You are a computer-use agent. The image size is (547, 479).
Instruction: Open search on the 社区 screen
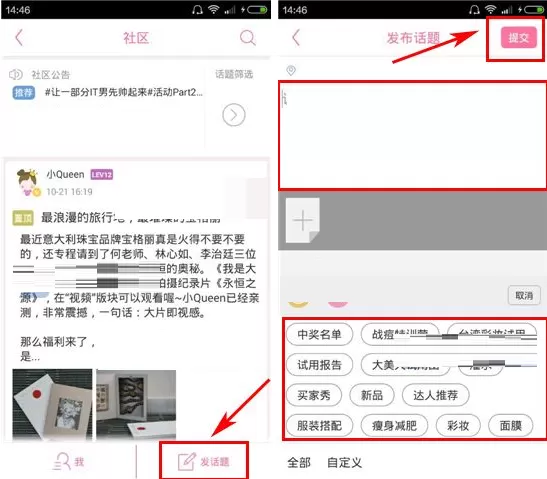[248, 38]
